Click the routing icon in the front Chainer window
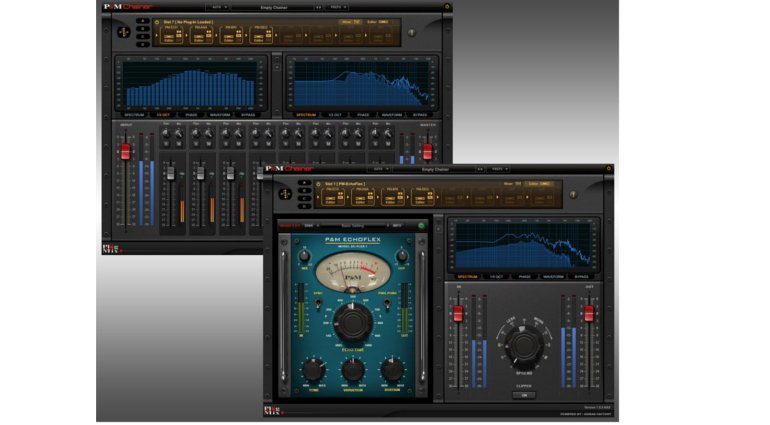The height and width of the screenshot is (425, 770). (x=285, y=194)
